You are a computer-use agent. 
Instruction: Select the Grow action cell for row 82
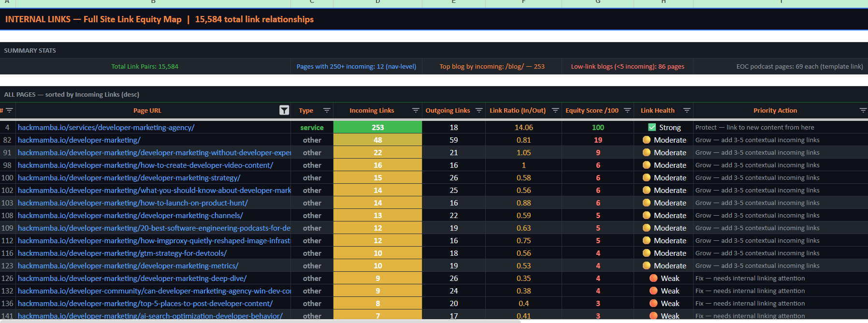[x=781, y=140]
